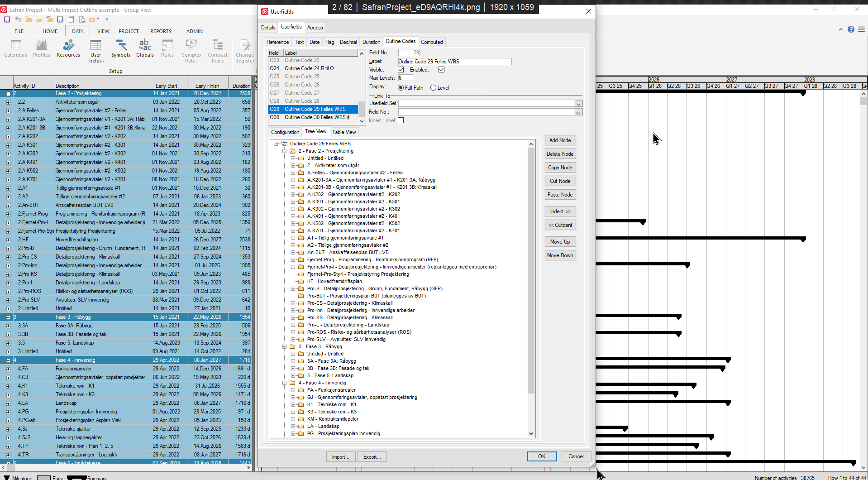Collapse the '3 - Fase 3 - Råbygg' node

pyautogui.click(x=285, y=347)
